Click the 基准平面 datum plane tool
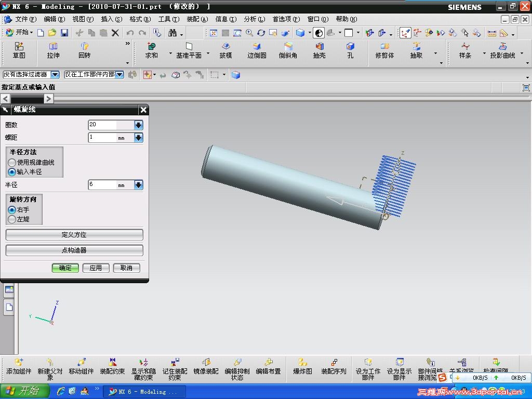532x399 pixels. [189, 50]
